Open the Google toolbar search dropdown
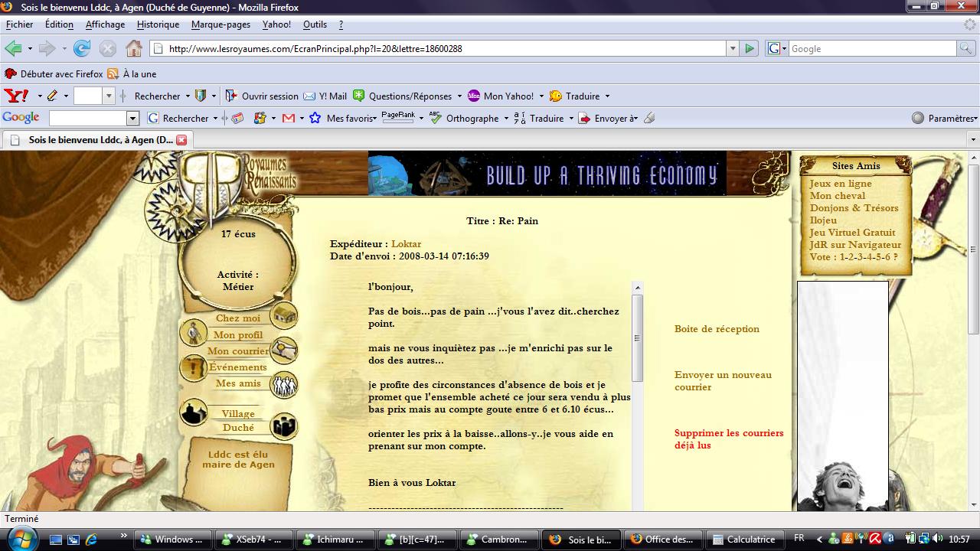The image size is (980, 551). pos(132,119)
